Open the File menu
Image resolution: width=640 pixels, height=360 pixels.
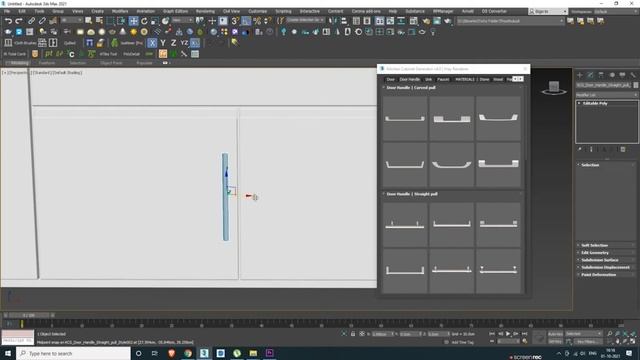pos(7,11)
